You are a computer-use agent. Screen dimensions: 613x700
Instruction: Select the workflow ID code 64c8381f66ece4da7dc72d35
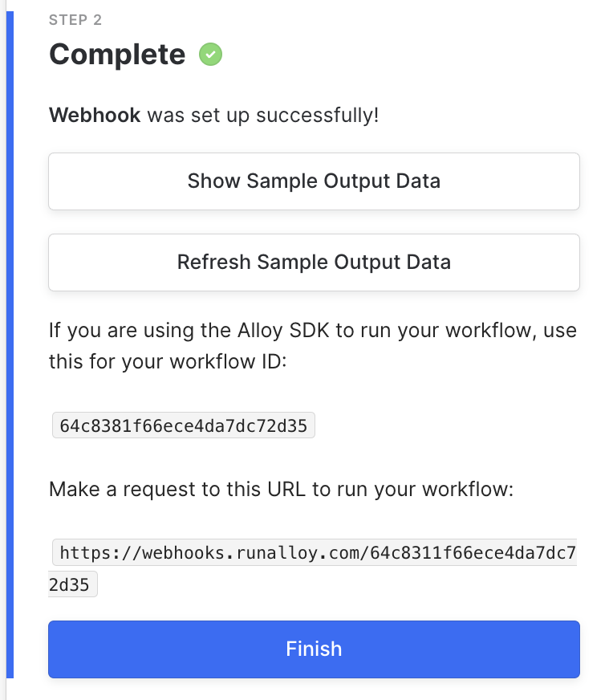tap(183, 425)
